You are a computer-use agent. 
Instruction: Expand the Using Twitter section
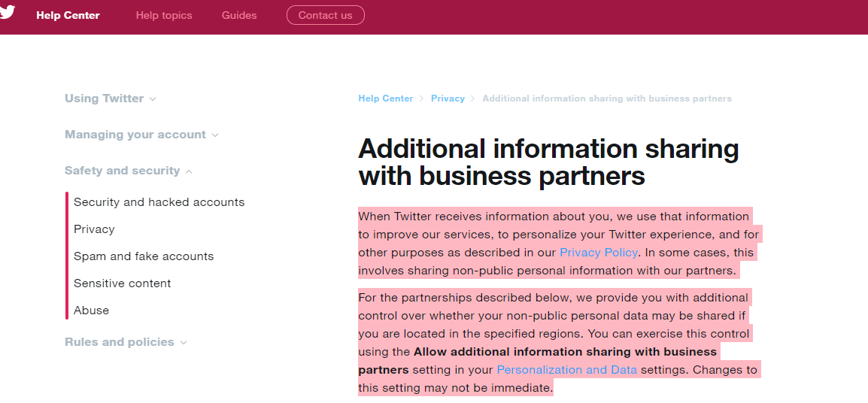coord(110,98)
